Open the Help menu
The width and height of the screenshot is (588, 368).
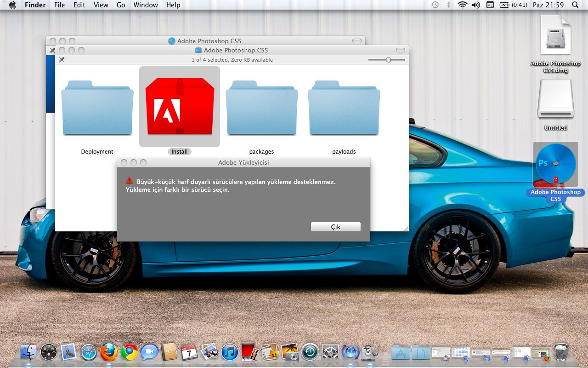point(173,5)
